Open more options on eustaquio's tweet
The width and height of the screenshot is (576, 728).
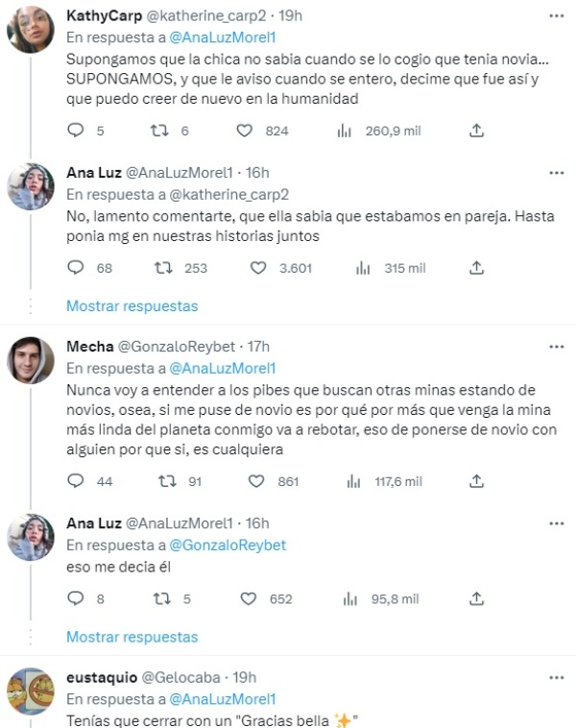pos(556,677)
